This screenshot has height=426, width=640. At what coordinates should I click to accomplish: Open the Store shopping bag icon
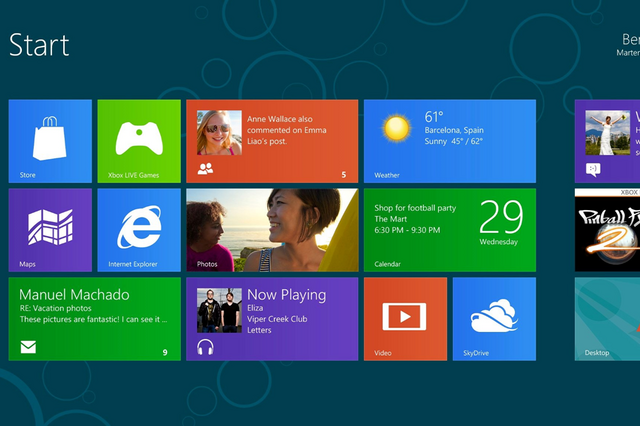click(49, 138)
